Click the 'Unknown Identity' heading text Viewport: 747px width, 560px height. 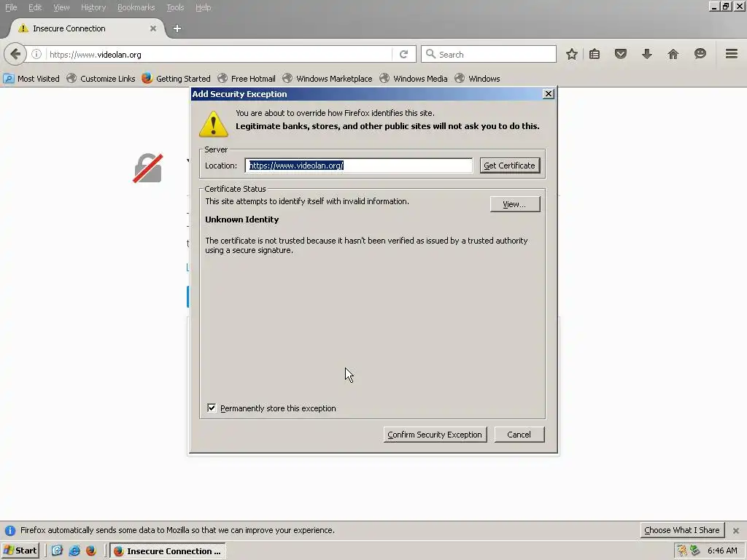(242, 219)
